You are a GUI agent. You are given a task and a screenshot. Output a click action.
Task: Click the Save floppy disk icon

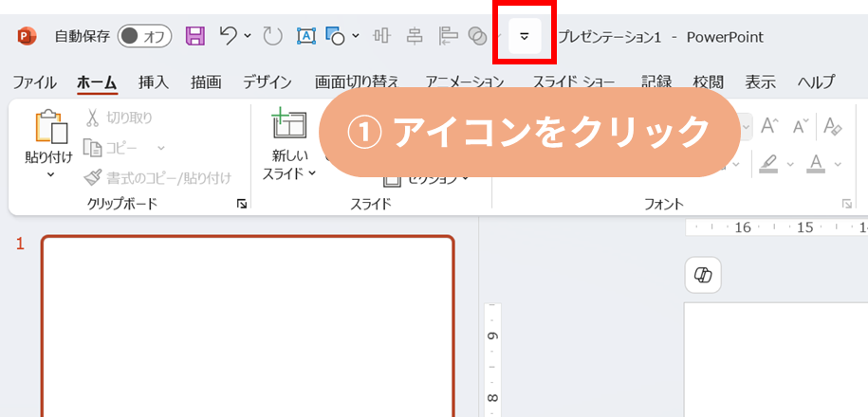click(195, 37)
